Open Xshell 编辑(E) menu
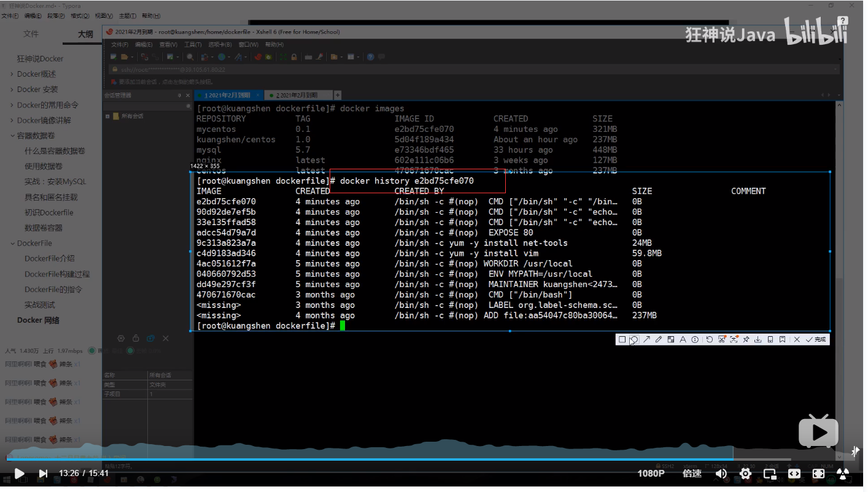Image resolution: width=868 pixels, height=492 pixels. [x=144, y=45]
